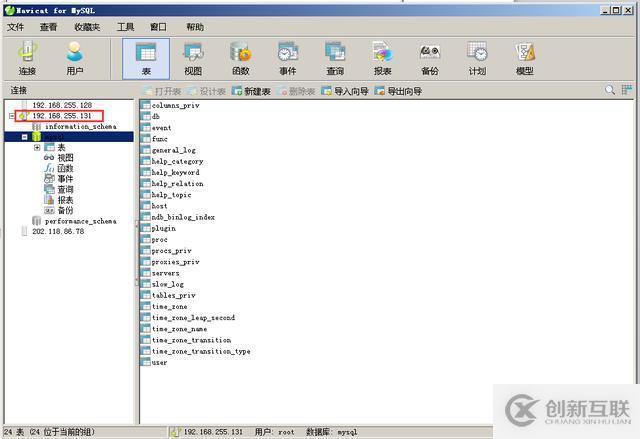Screen dimensions: 640x439
Task: Select the proxies_priv table name
Action: click(x=176, y=262)
